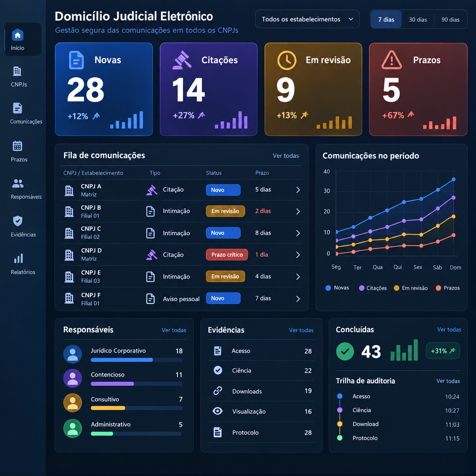Screen dimensions: 476x476
Task: Open Responsáveis people icon in sidebar
Action: (x=18, y=183)
